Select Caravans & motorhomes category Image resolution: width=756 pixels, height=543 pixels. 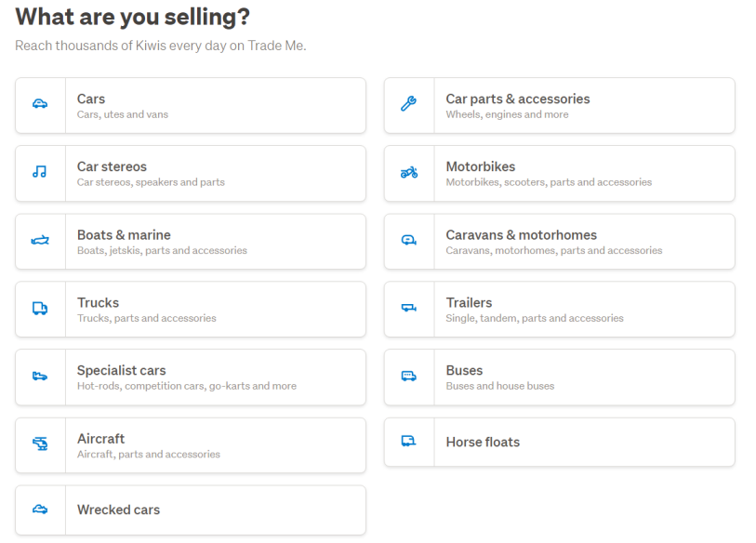click(x=521, y=235)
